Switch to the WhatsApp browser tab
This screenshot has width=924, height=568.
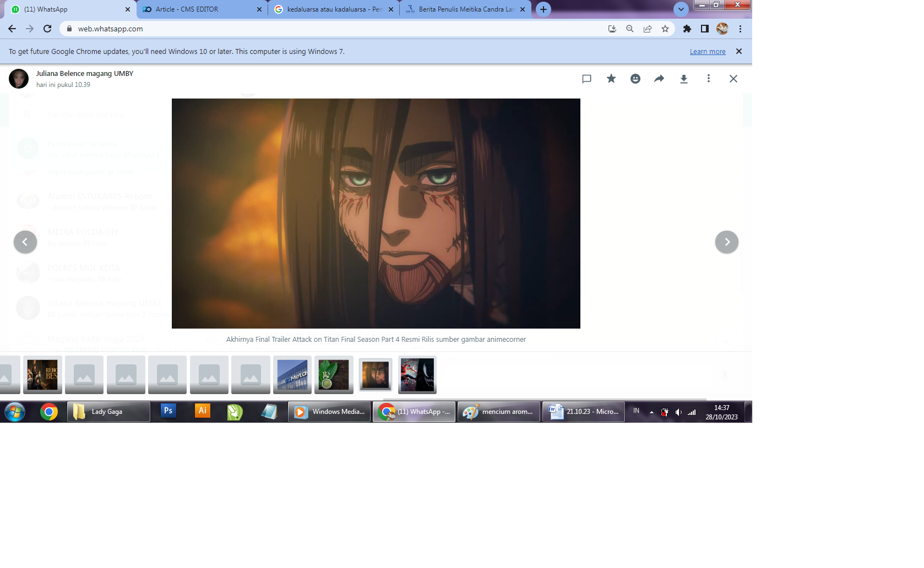69,9
